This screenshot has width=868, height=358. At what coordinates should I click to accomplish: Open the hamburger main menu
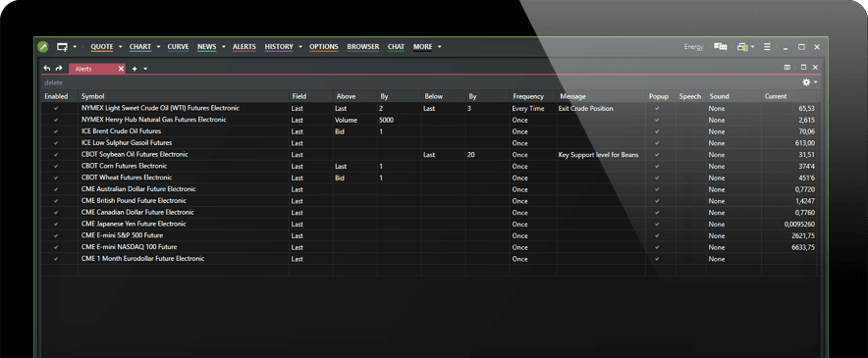point(767,47)
